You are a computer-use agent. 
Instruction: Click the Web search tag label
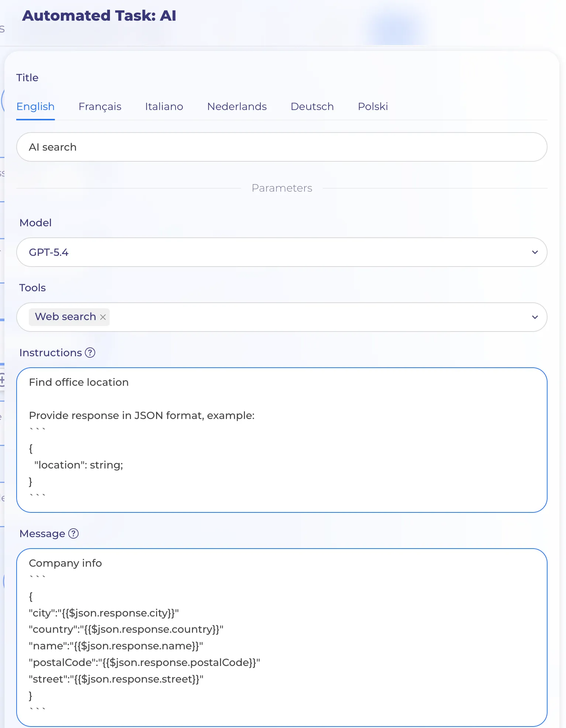pos(65,317)
